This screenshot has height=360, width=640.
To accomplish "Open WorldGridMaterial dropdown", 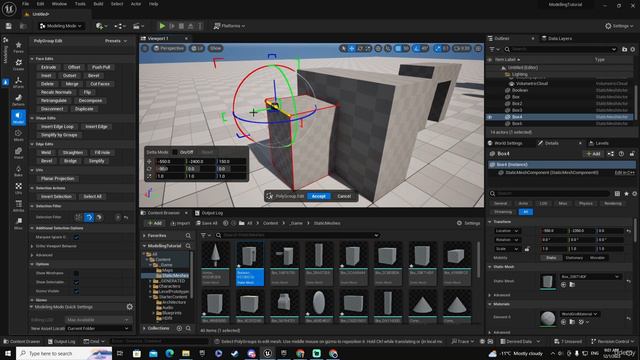I will click(x=579, y=314).
